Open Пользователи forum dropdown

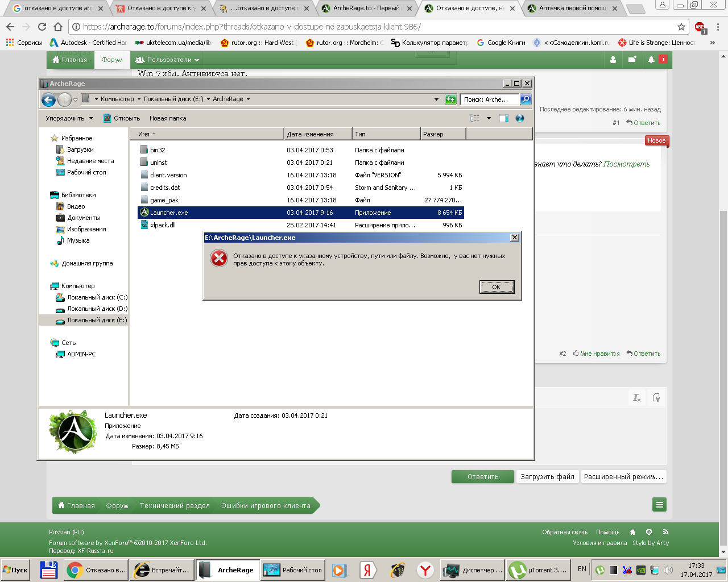[x=167, y=60]
